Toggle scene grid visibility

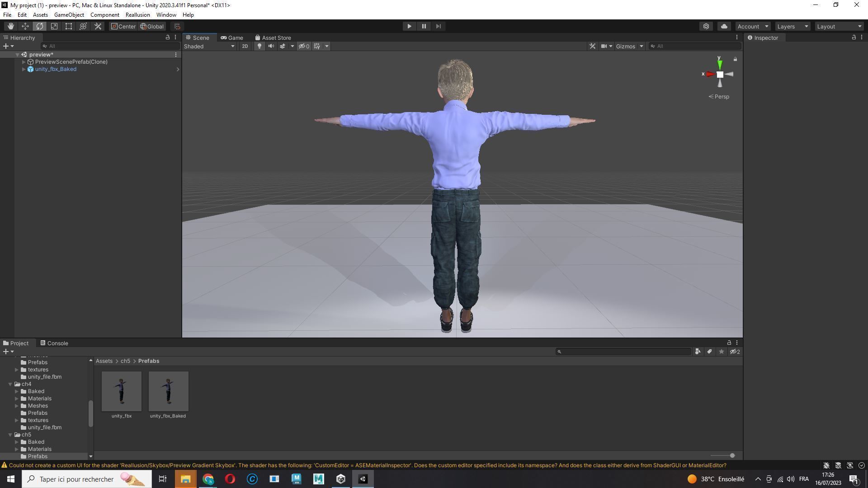click(x=317, y=46)
